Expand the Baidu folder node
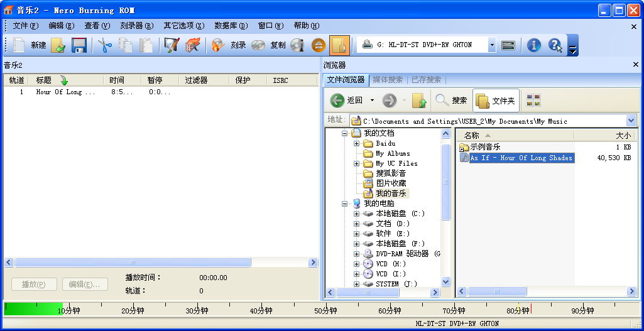644x331 pixels. pyautogui.click(x=356, y=143)
